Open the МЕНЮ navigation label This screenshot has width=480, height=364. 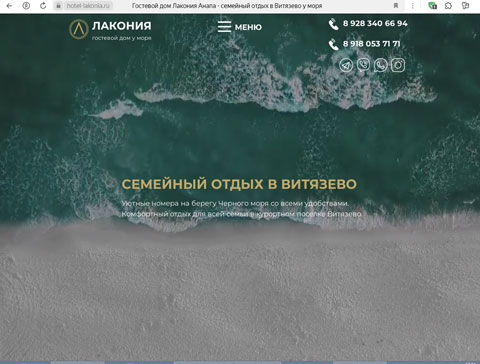coord(248,27)
